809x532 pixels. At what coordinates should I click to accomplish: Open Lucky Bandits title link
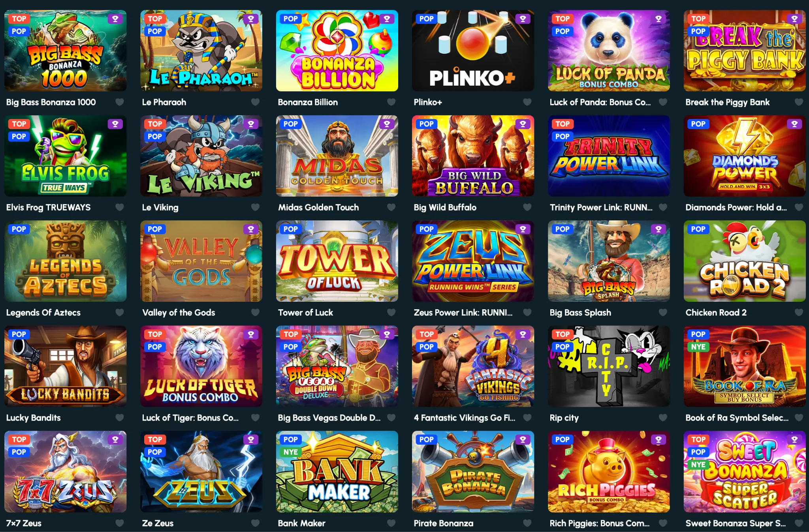tap(34, 418)
